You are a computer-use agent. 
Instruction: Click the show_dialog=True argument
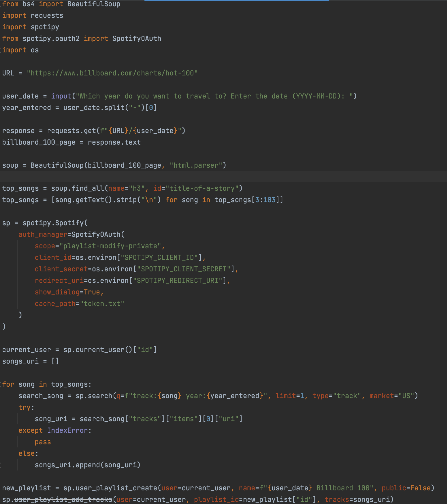tap(69, 292)
